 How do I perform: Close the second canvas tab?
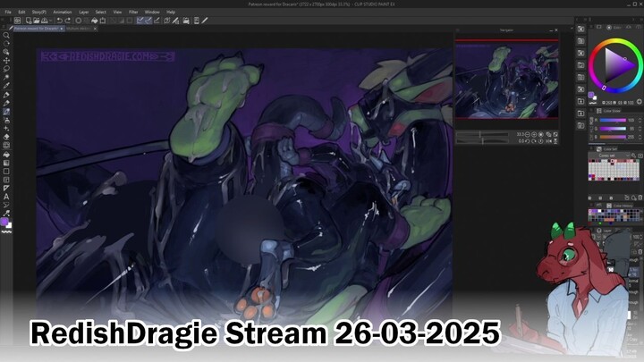click(95, 29)
